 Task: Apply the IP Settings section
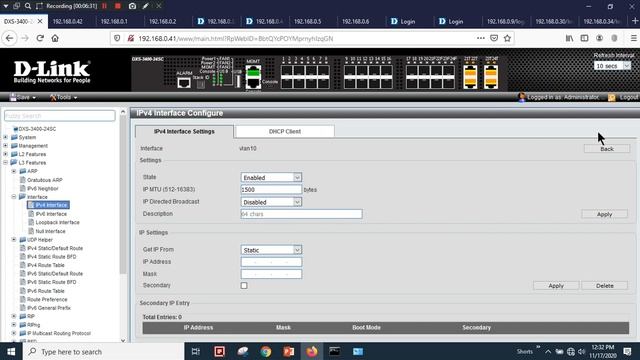(x=556, y=286)
